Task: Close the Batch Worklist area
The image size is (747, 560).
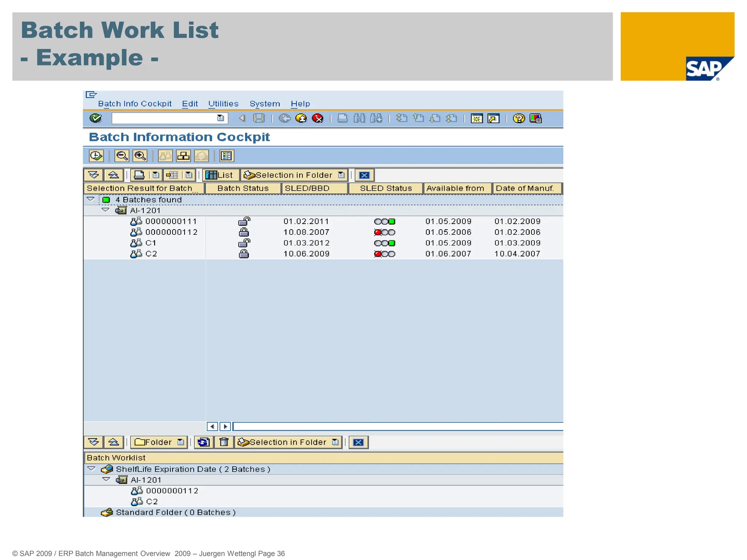Action: click(x=359, y=443)
